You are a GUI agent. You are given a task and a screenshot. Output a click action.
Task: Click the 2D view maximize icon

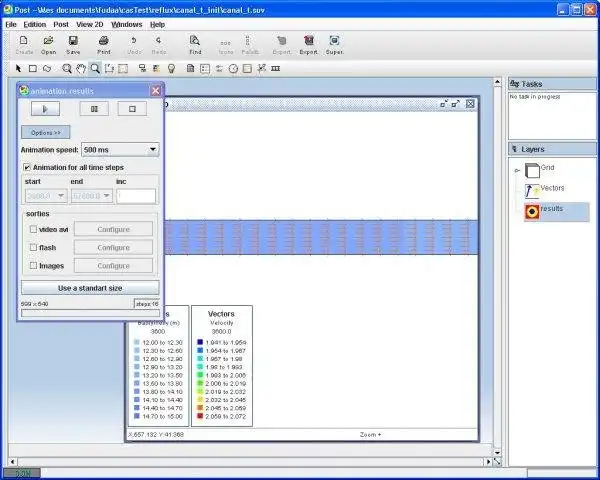455,104
